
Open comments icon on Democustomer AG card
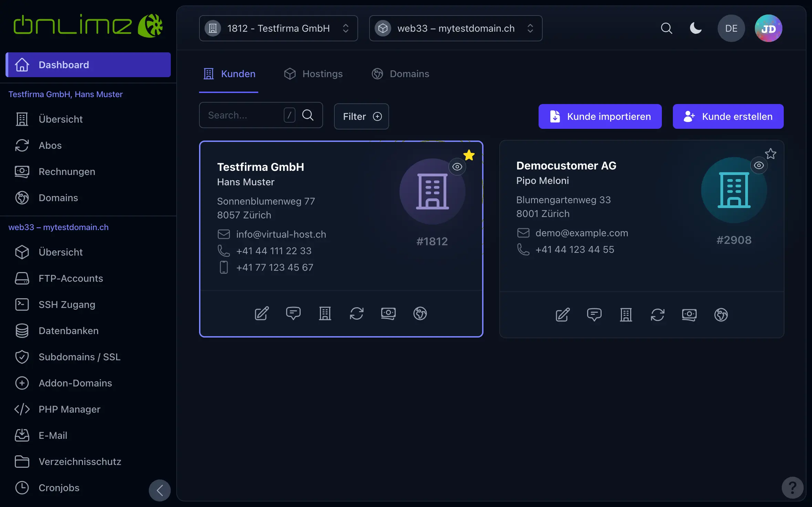point(594,315)
